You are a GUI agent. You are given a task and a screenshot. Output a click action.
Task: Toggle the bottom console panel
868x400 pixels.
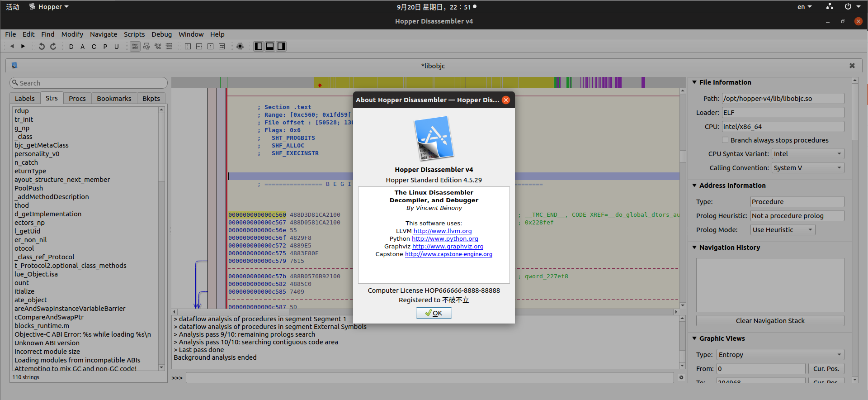(x=270, y=46)
